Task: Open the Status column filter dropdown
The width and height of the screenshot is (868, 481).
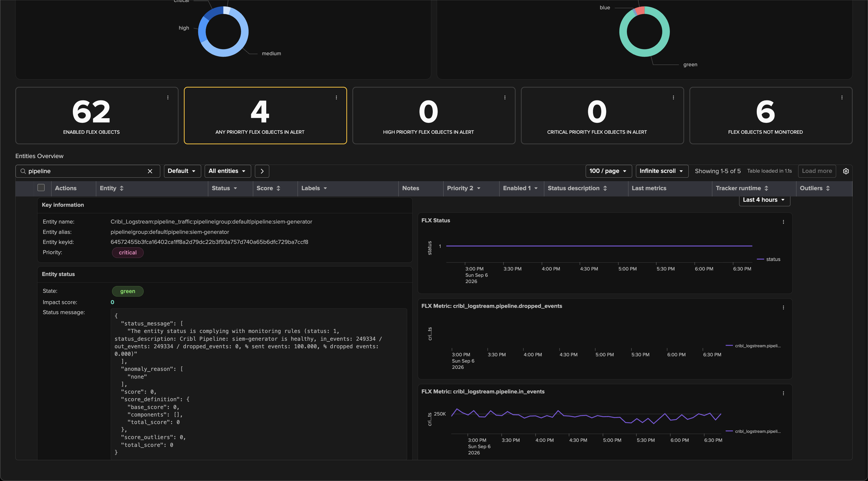Action: pyautogui.click(x=235, y=188)
